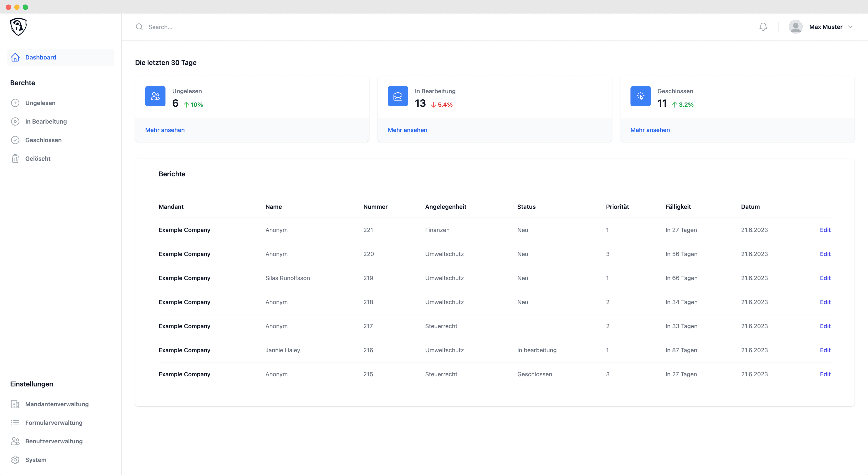Click the Datum column header
The width and height of the screenshot is (868, 475).
coord(750,207)
